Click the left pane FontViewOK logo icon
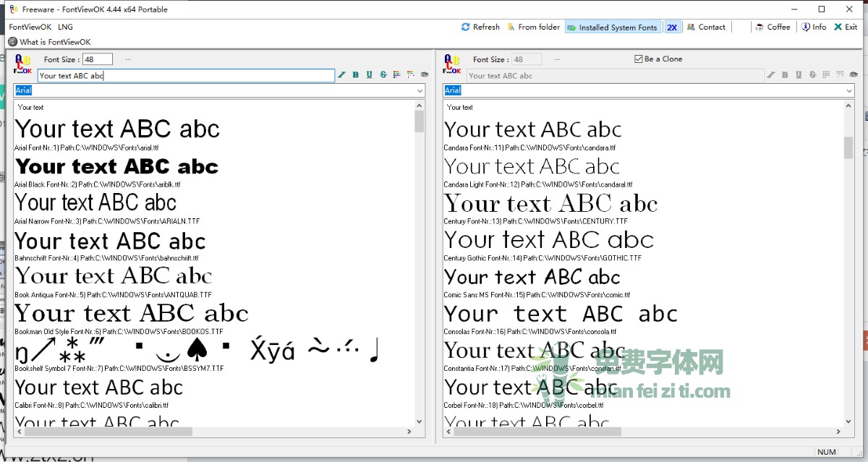 point(23,64)
